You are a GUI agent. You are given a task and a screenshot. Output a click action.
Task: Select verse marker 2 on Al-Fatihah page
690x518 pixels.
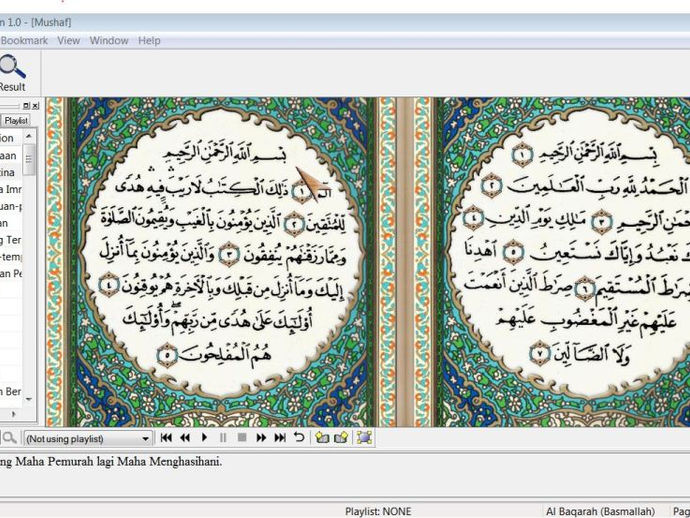[492, 186]
